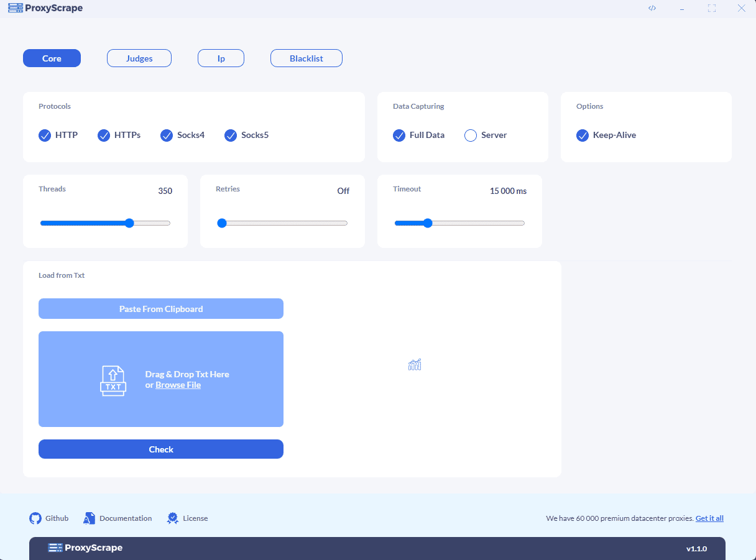Click the License badge icon
Viewport: 756px width, 560px height.
click(173, 518)
